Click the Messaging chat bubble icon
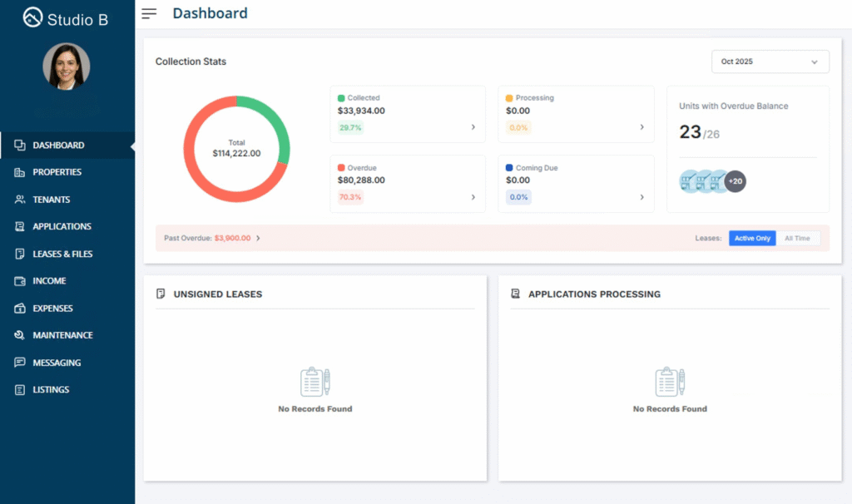 click(x=19, y=363)
